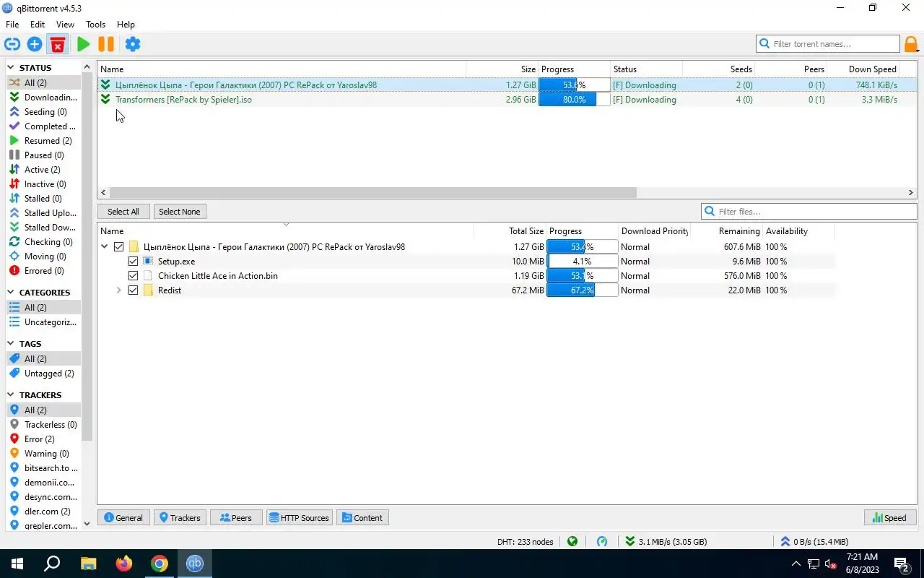Click the green Resume play icon
The width and height of the screenshot is (924, 578).
(x=84, y=44)
